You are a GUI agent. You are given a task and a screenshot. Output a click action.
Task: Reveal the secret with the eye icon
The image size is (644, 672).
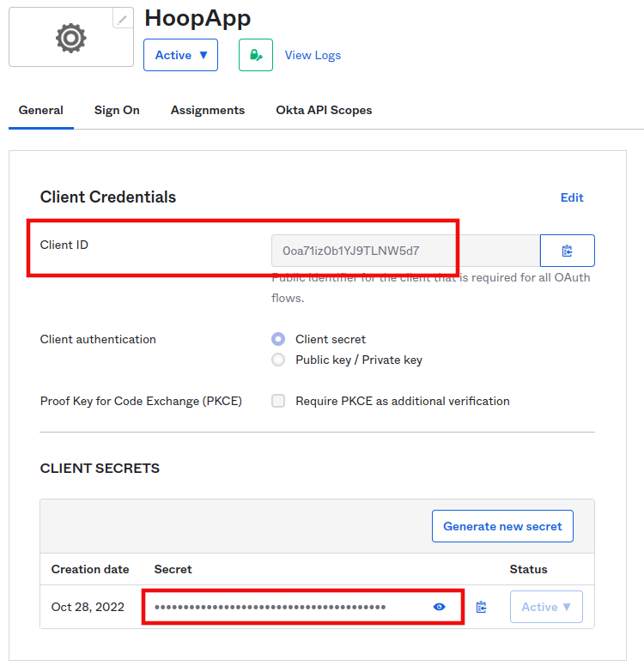pyautogui.click(x=440, y=607)
